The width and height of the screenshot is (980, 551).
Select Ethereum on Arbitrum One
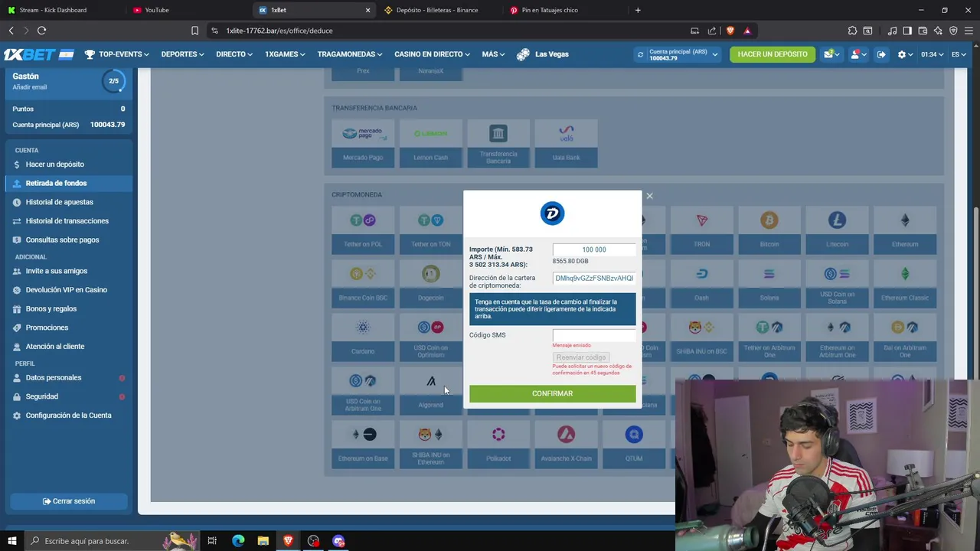[837, 337]
